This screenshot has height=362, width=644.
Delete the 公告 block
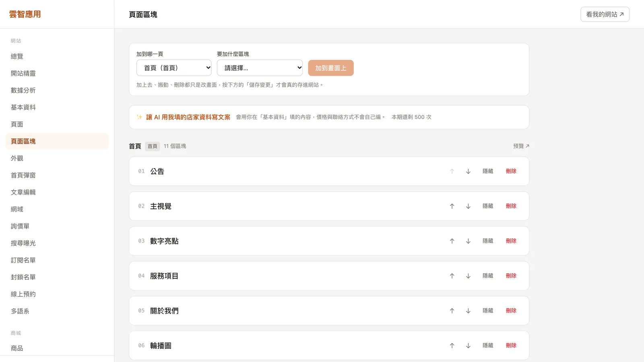click(511, 171)
